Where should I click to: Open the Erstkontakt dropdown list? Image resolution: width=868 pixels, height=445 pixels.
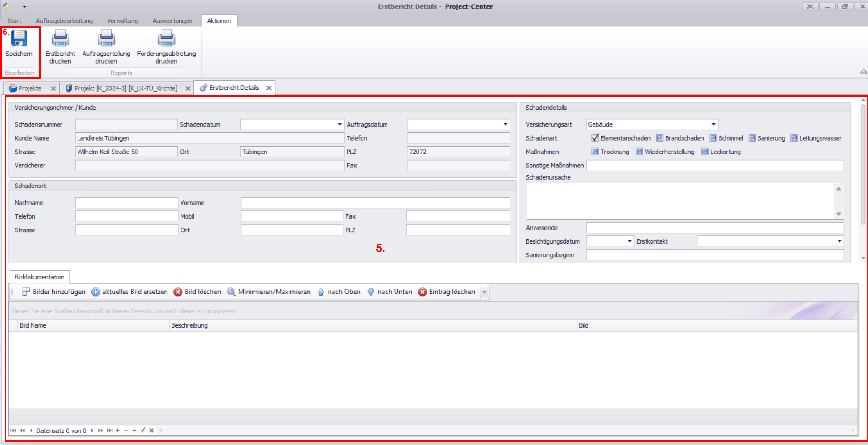point(839,241)
